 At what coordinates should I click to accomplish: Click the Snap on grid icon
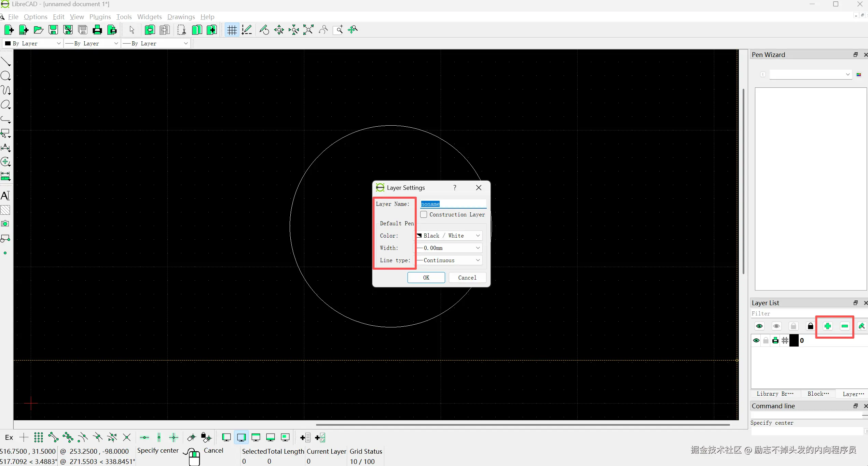[x=39, y=437]
